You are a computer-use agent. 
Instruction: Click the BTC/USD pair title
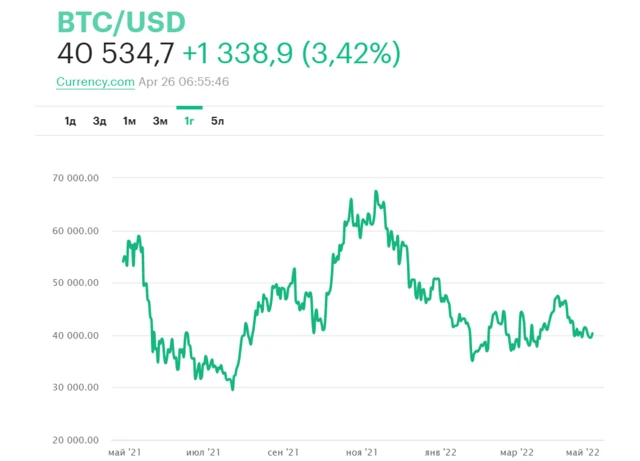[121, 22]
